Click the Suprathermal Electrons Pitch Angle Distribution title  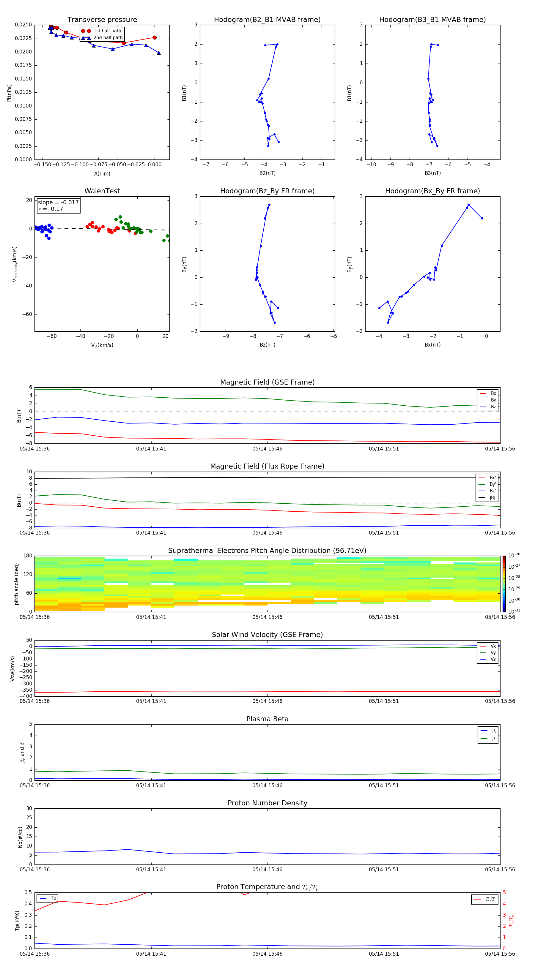pos(267,551)
